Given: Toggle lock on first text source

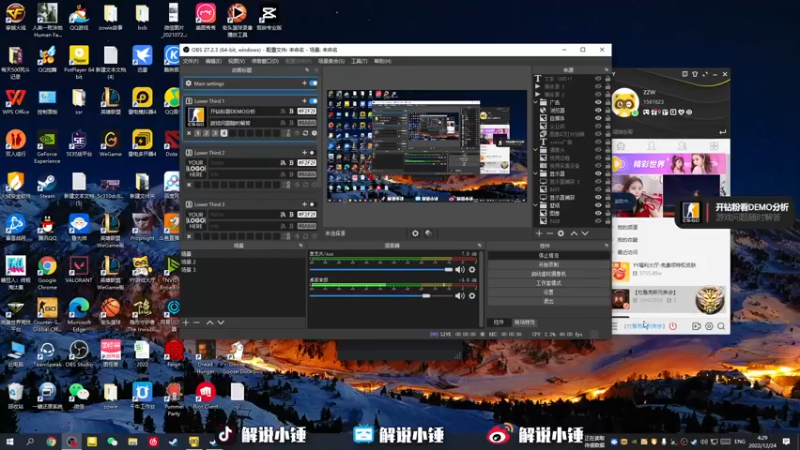Looking at the screenshot, I should point(607,79).
